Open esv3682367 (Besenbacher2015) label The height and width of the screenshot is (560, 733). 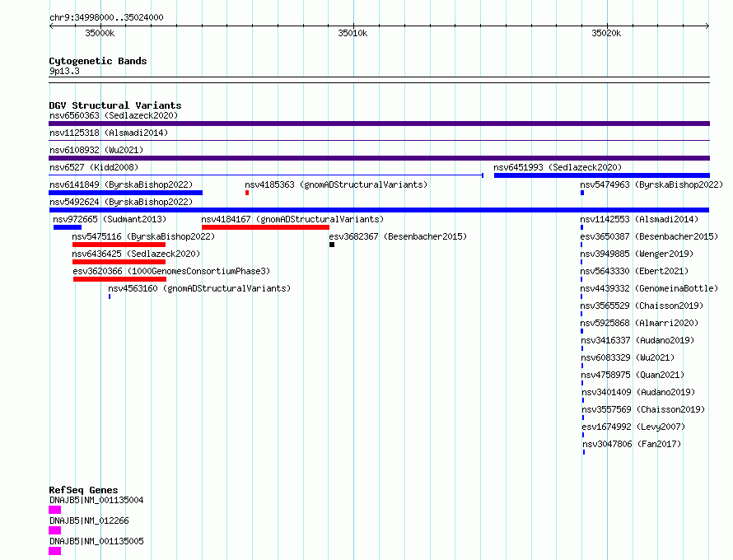click(x=398, y=236)
